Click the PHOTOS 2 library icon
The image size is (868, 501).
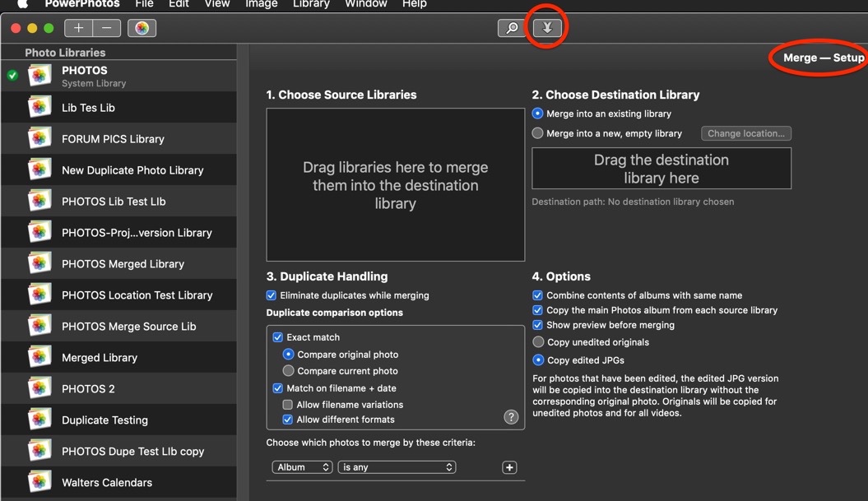coord(39,388)
